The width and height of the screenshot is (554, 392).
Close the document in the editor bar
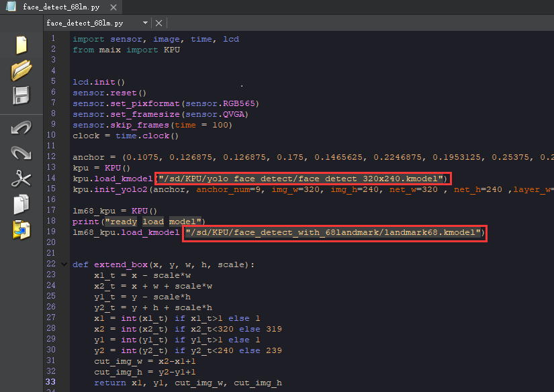pos(159,23)
